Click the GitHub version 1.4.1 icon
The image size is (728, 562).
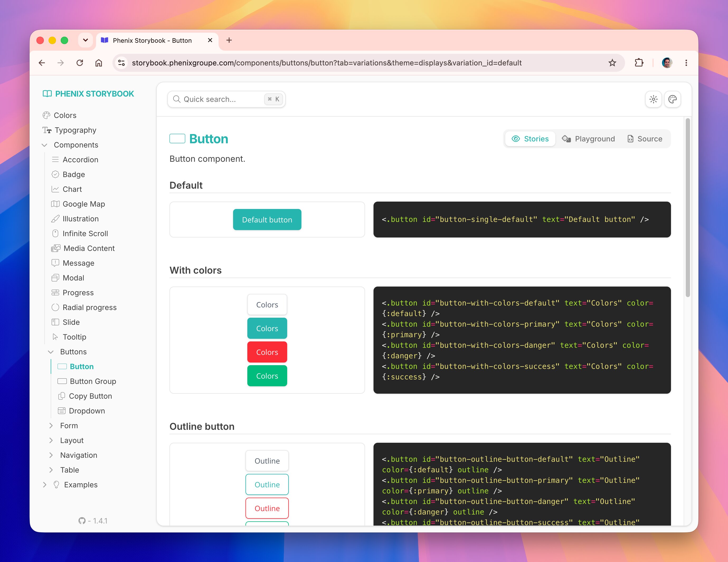(x=82, y=521)
